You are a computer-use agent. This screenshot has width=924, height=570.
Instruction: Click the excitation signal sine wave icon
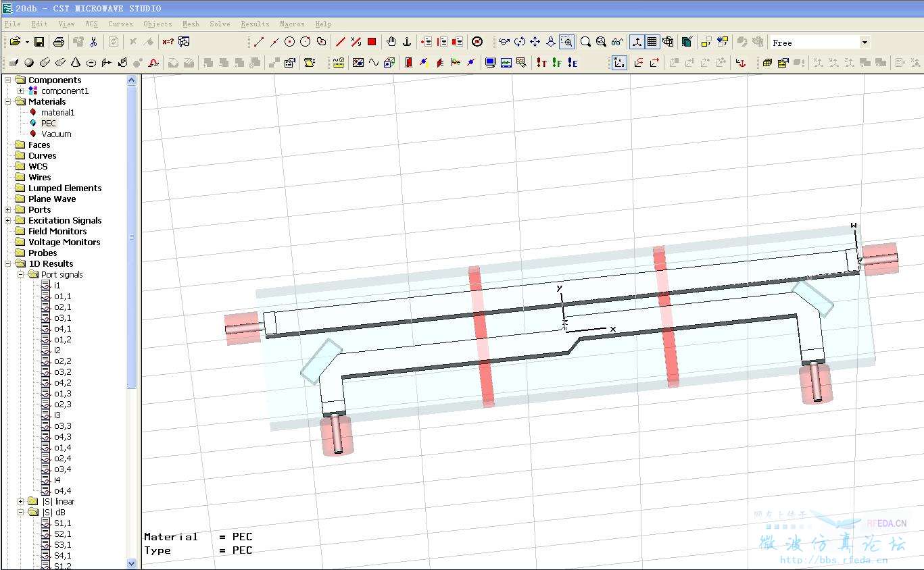[374, 63]
